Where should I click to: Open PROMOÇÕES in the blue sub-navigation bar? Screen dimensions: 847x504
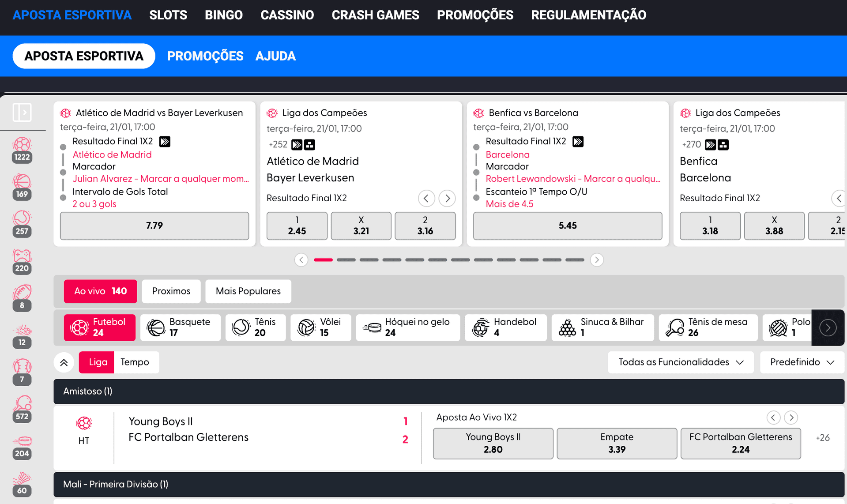pyautogui.click(x=205, y=56)
